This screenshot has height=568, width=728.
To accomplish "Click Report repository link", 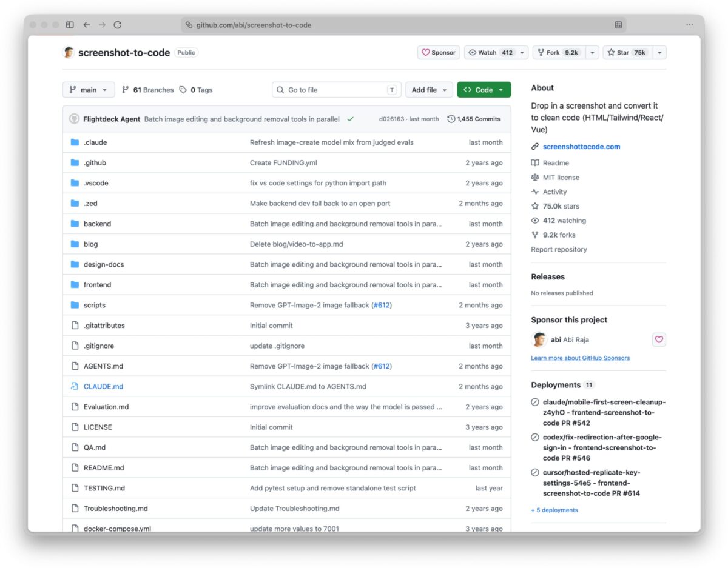I will (x=559, y=249).
